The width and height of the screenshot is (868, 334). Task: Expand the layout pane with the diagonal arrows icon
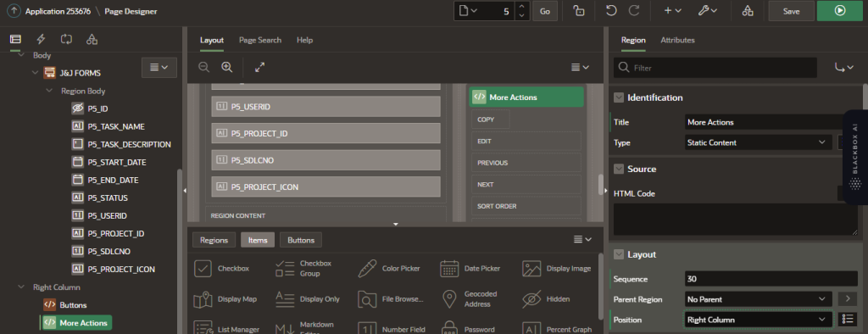[259, 67]
